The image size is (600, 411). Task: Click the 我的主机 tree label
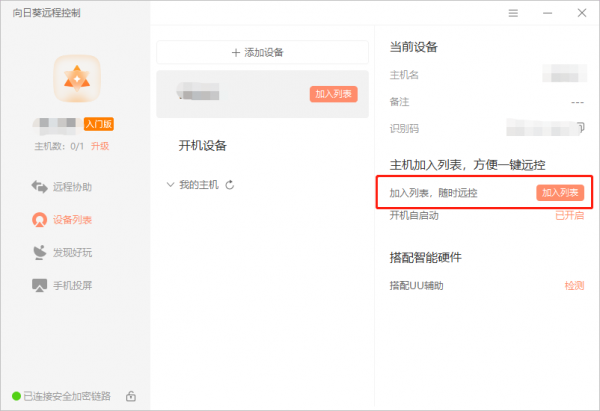pyautogui.click(x=199, y=185)
